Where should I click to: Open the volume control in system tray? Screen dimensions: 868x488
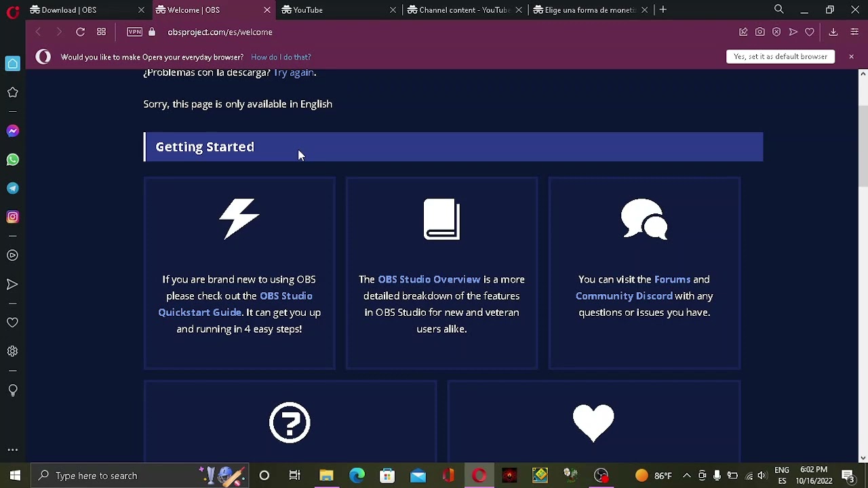(x=762, y=476)
